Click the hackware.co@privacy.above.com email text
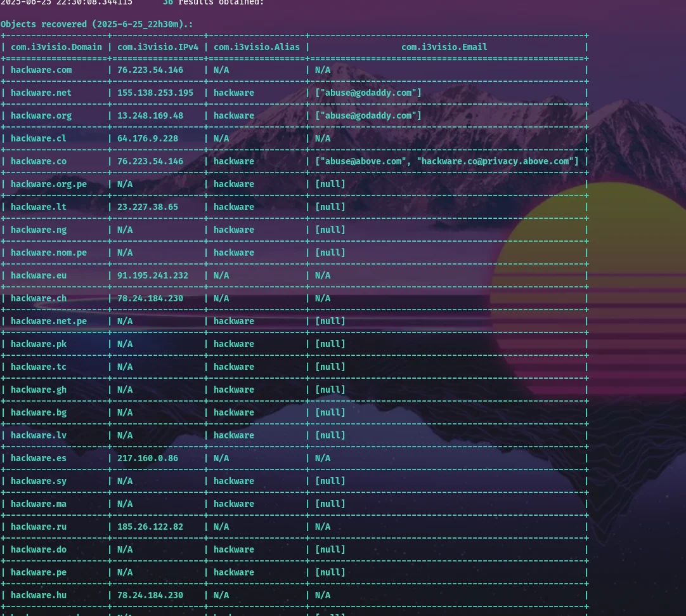The image size is (686, 616). [x=495, y=161]
